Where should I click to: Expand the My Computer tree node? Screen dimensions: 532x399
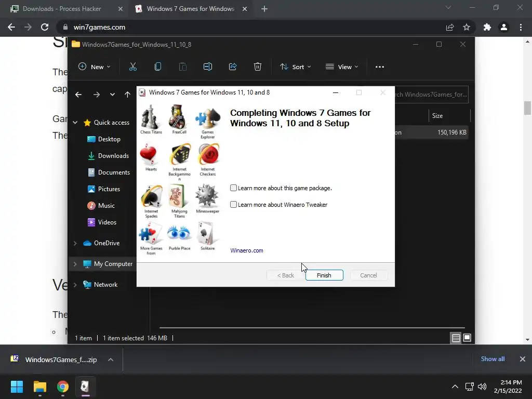click(x=75, y=264)
